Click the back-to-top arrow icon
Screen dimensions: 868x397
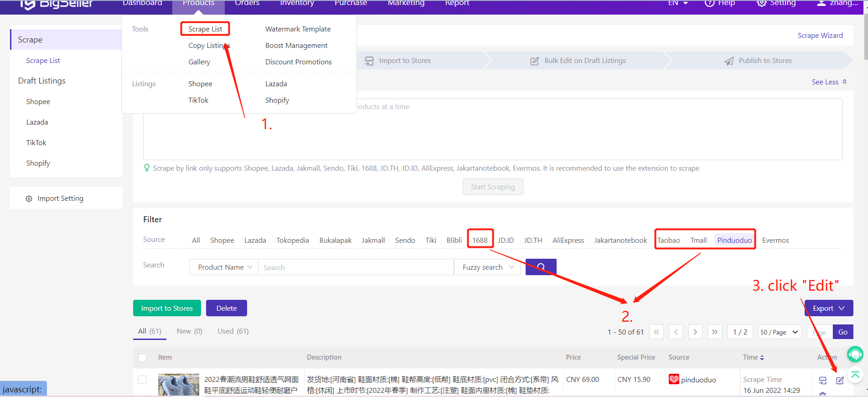[855, 375]
